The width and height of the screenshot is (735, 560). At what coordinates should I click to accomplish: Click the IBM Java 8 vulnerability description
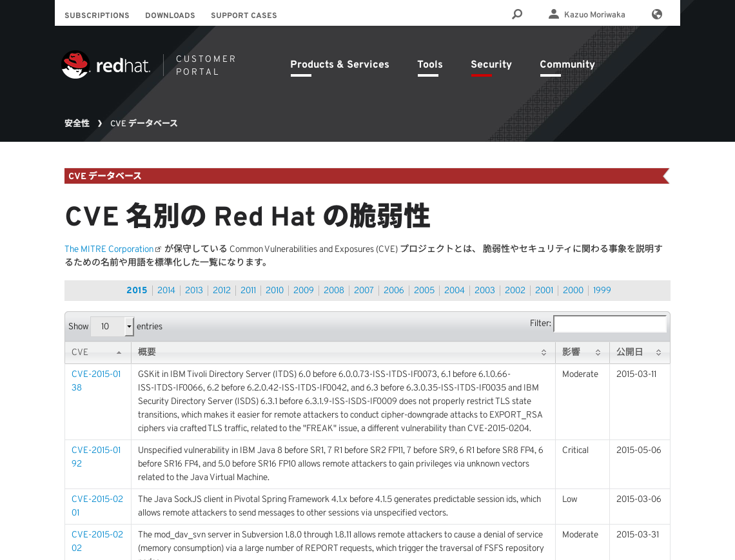click(340, 463)
